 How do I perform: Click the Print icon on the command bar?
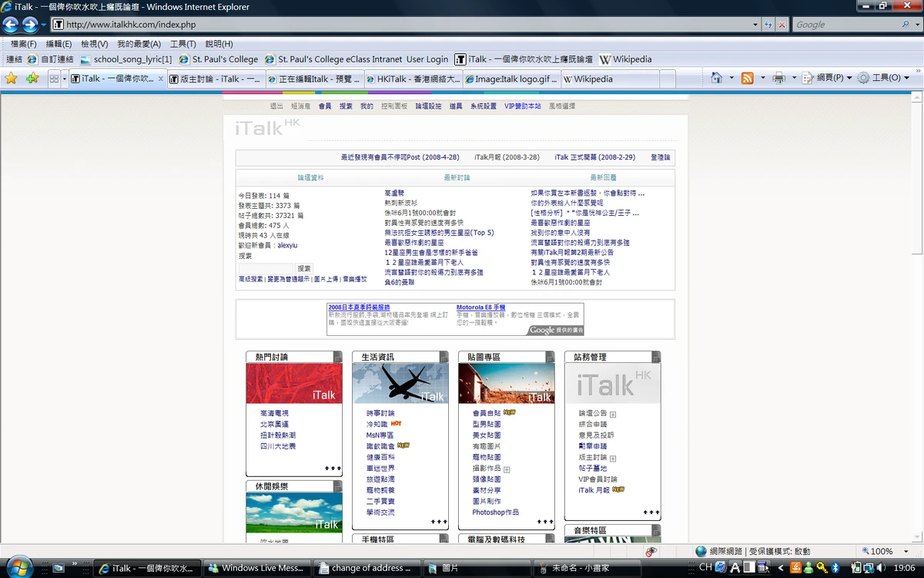pyautogui.click(x=779, y=78)
